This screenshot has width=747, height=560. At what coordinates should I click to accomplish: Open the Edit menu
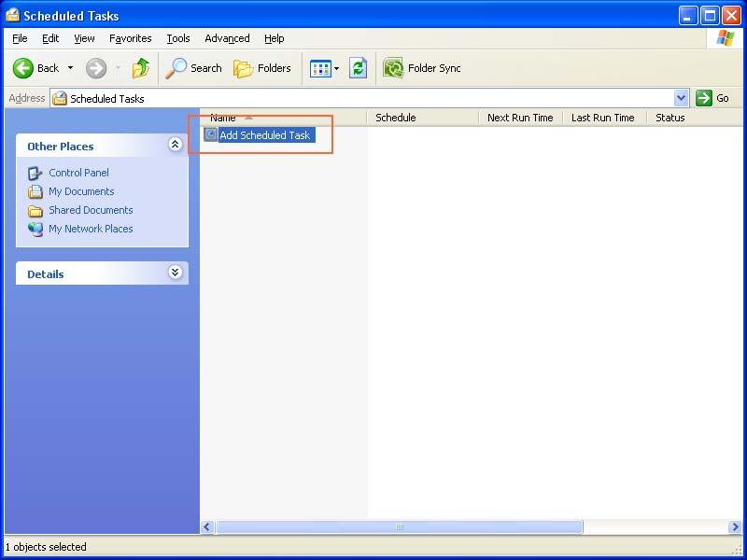click(50, 38)
